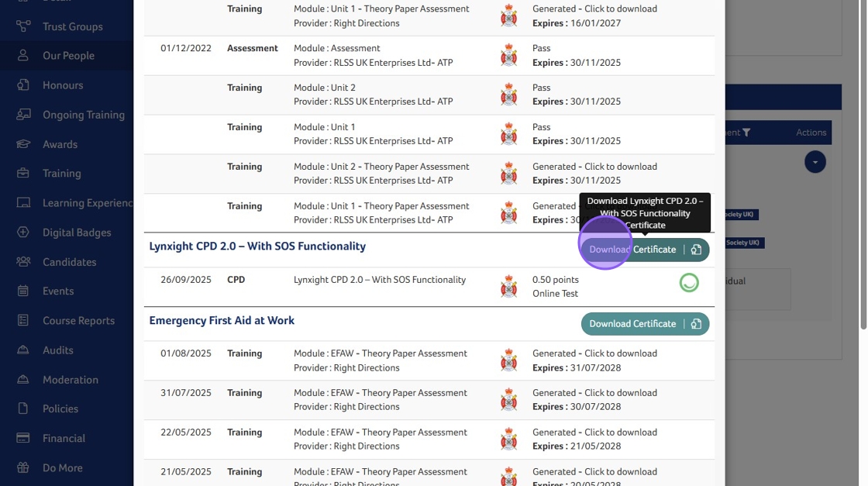868x486 pixels.
Task: Open Events sidebar link
Action: pyautogui.click(x=58, y=291)
